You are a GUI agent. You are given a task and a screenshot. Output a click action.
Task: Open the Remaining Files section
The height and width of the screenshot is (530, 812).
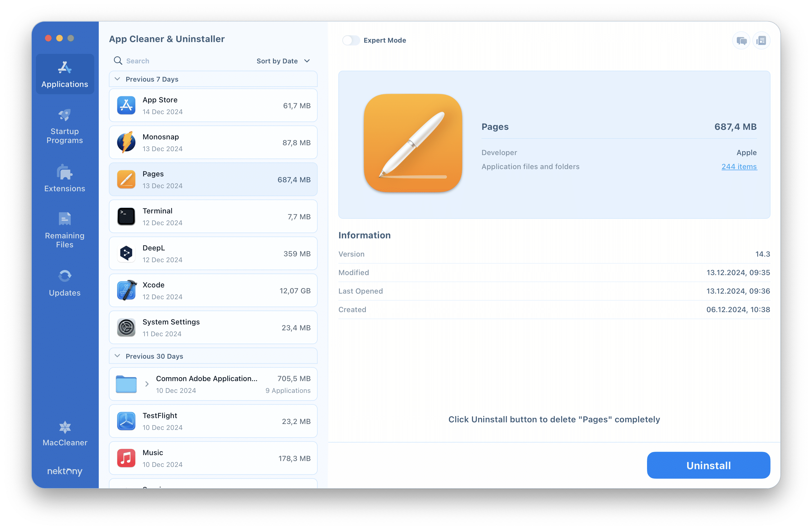point(65,231)
